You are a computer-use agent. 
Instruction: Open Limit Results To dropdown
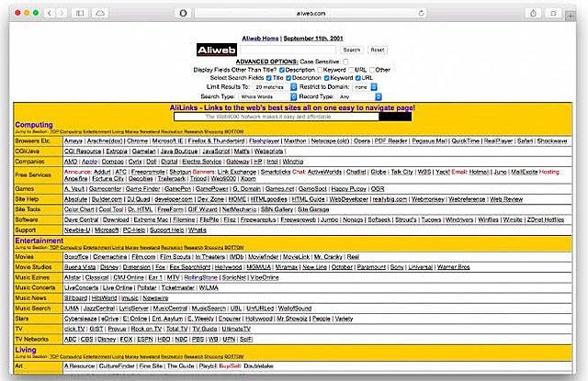point(275,87)
